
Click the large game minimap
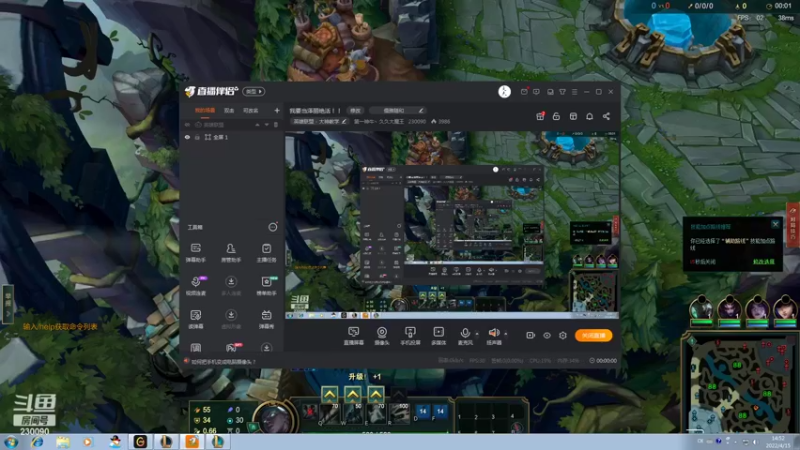[740, 385]
